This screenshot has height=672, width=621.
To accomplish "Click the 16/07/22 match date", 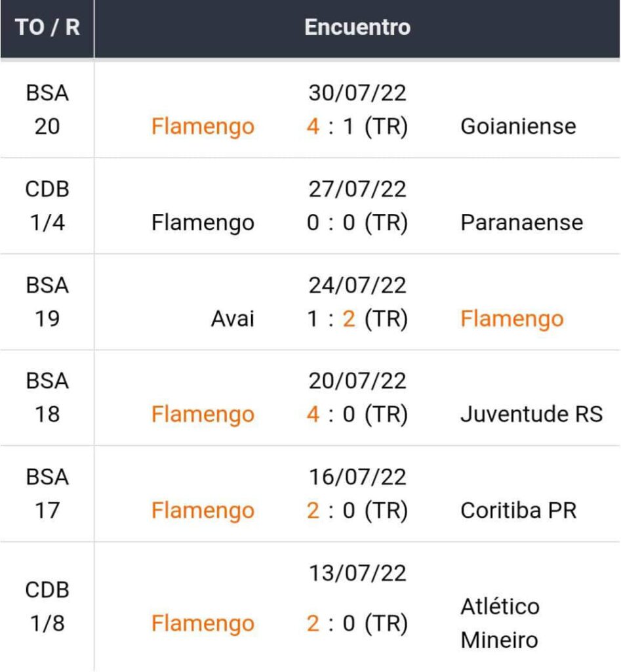I will (x=357, y=477).
